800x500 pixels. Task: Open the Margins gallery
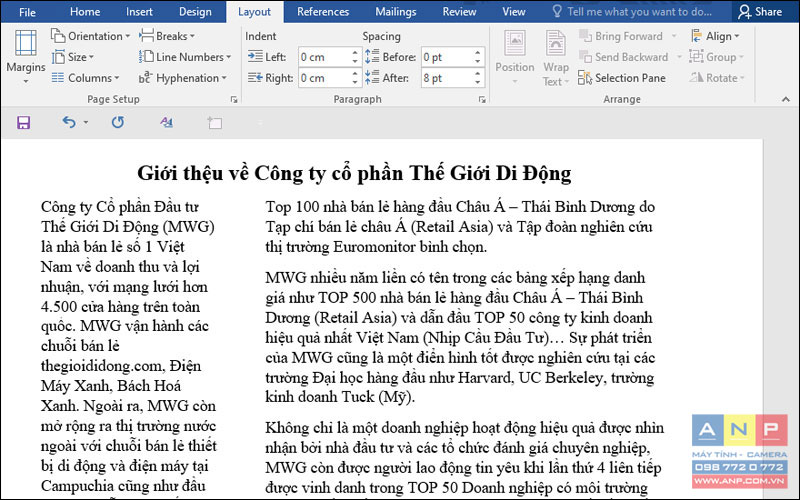[x=26, y=57]
